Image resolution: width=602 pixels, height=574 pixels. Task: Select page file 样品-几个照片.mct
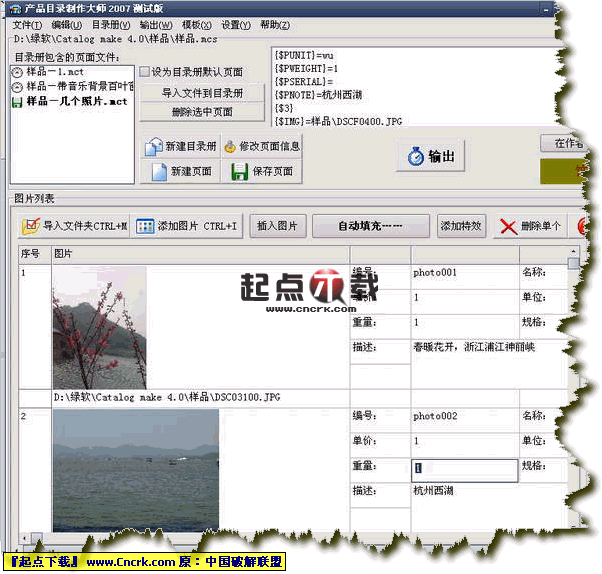(x=77, y=101)
